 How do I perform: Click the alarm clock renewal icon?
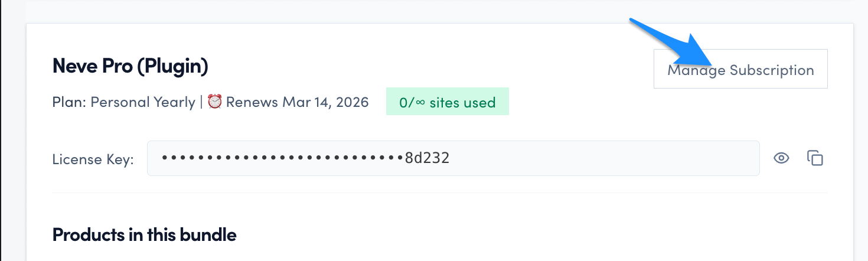pyautogui.click(x=214, y=102)
